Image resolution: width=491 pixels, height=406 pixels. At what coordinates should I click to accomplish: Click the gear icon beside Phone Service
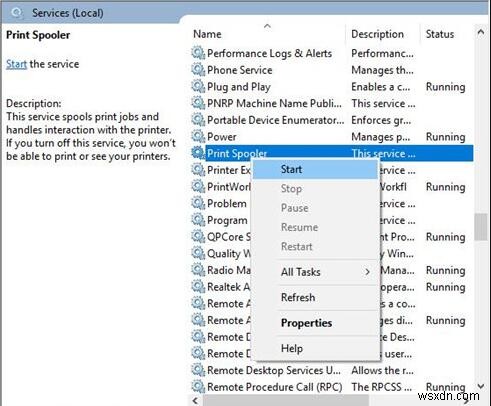[198, 70]
